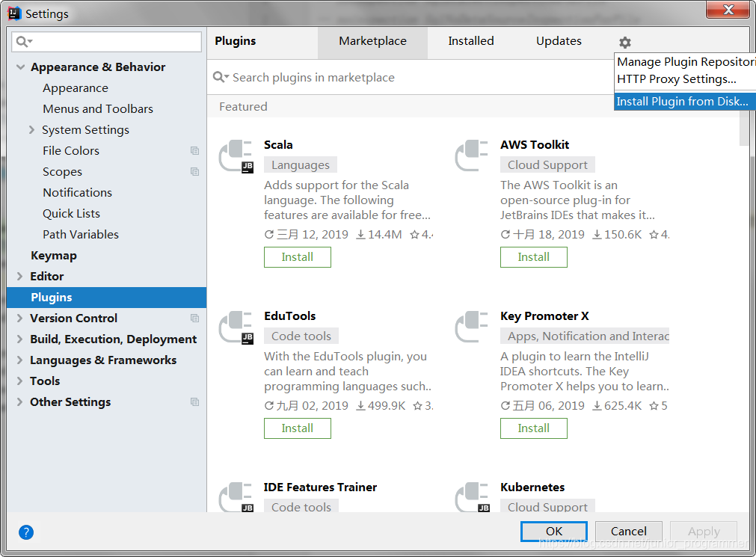
Task: Select Scopes settings item
Action: (x=62, y=172)
